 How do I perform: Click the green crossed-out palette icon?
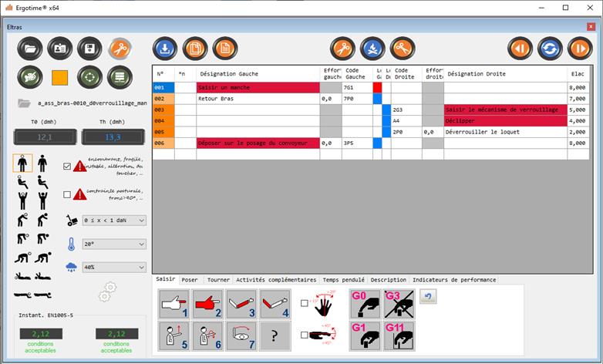(29, 77)
